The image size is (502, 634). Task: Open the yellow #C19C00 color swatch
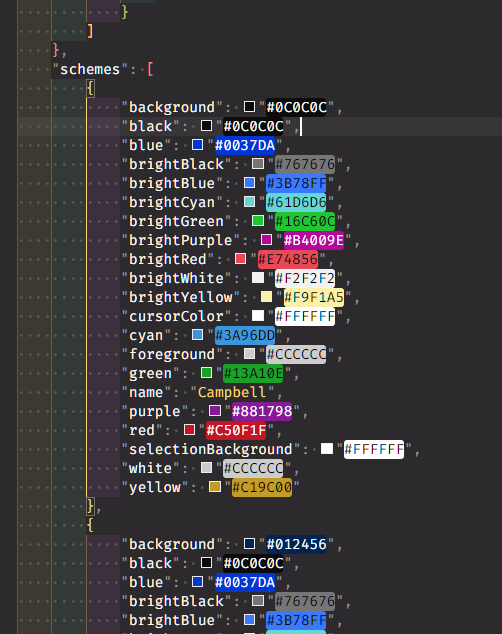(x=215, y=487)
